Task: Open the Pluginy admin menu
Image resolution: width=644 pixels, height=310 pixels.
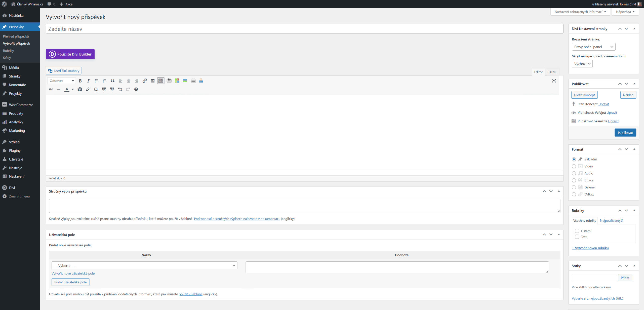Action: [20, 150]
